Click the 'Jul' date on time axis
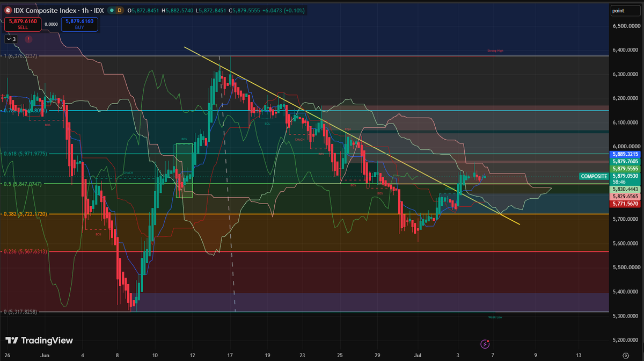Viewport: 644px width, 361px height. (x=419, y=355)
